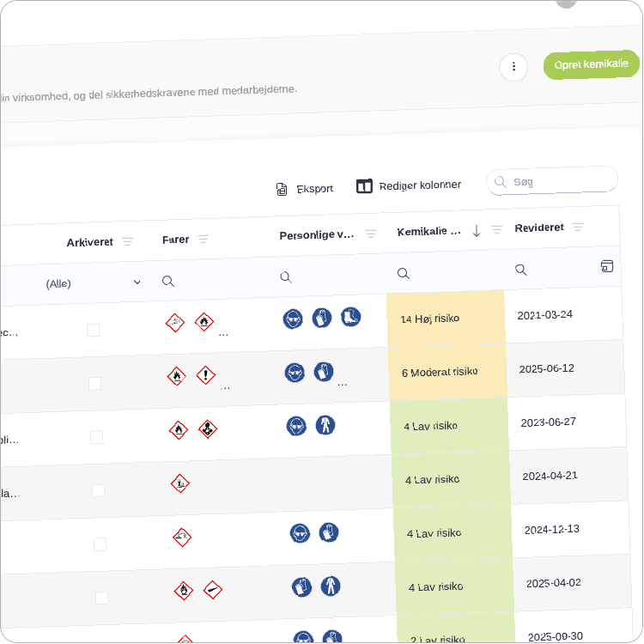Tick Arkiveret checkbox in 2025-06-12 row

(94, 383)
